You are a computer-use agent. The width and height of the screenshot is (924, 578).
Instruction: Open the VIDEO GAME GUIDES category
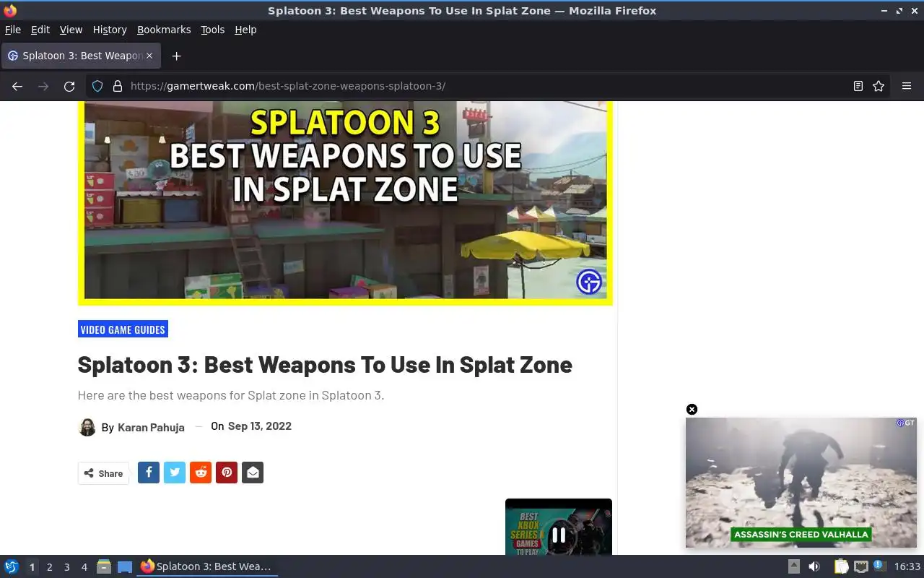(123, 329)
